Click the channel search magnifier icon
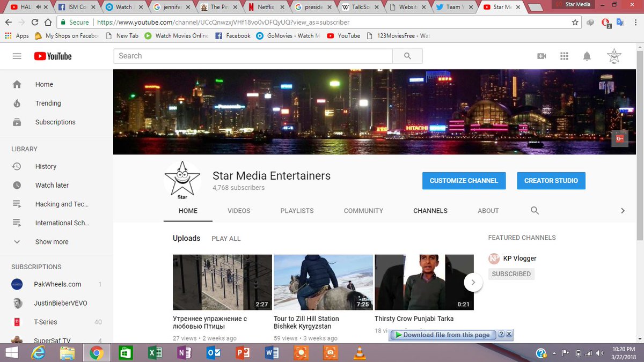The height and width of the screenshot is (362, 644). (535, 211)
